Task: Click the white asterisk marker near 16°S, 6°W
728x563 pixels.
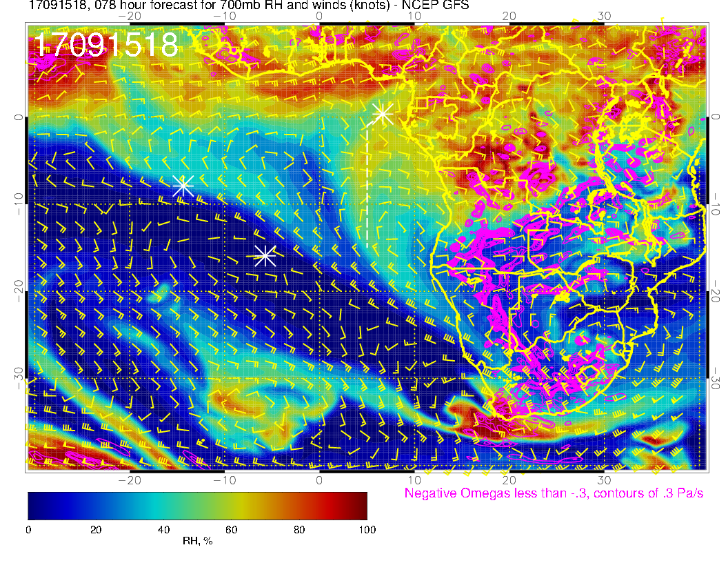Action: (265, 255)
